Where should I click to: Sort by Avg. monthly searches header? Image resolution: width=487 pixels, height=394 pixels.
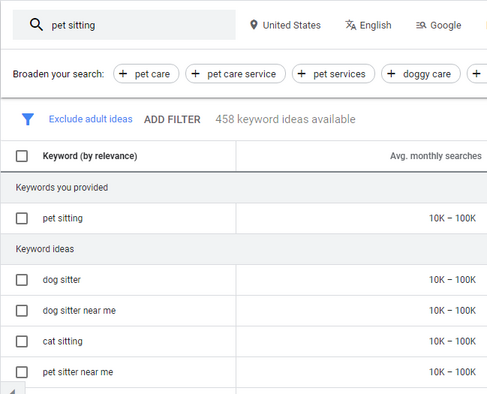(436, 156)
